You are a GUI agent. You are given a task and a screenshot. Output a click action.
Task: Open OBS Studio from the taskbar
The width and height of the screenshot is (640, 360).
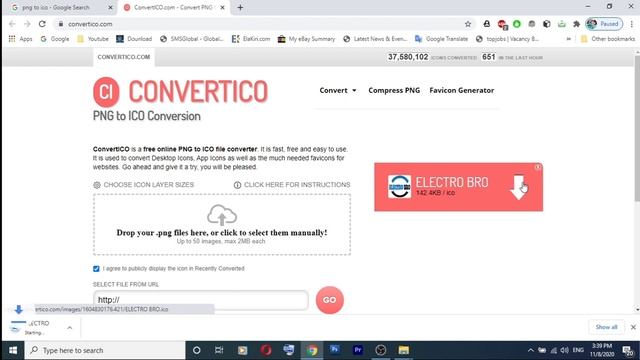point(381,350)
